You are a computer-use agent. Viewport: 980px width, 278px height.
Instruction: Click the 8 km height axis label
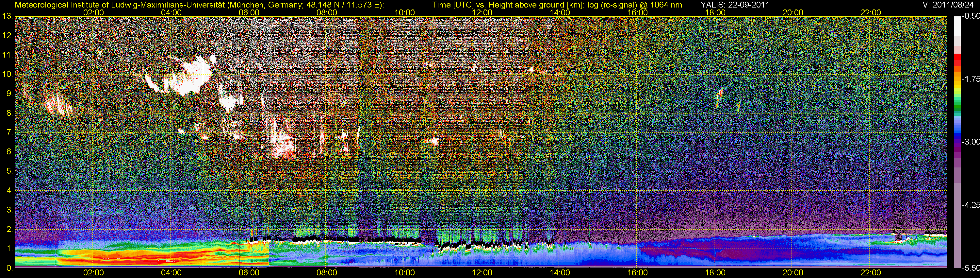pyautogui.click(x=9, y=113)
